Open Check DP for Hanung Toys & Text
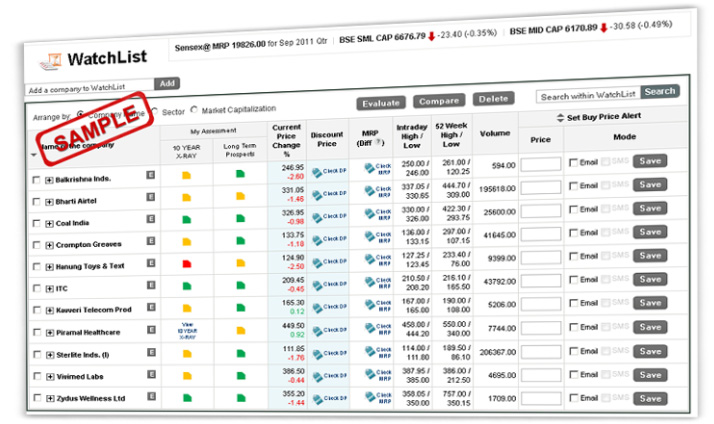The width and height of the screenshot is (714, 424). 330,262
